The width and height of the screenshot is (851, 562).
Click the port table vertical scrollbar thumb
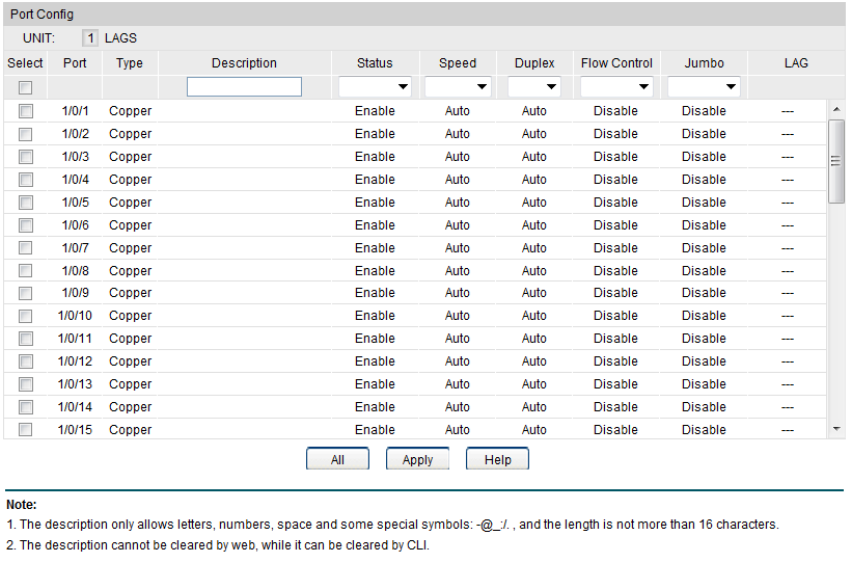[x=836, y=161]
